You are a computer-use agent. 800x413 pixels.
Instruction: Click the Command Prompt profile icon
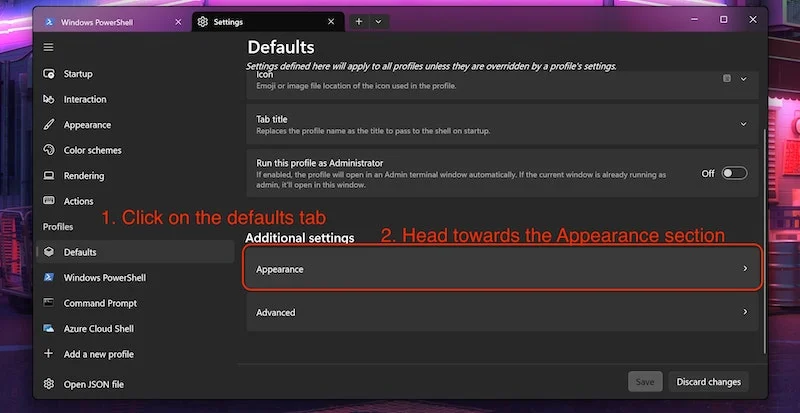49,303
